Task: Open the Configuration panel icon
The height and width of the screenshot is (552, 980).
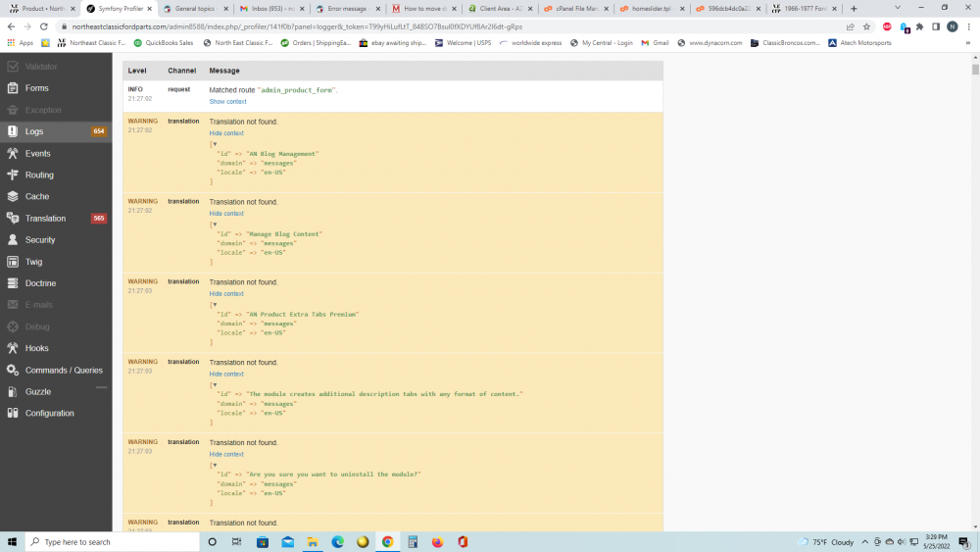Action: point(13,413)
